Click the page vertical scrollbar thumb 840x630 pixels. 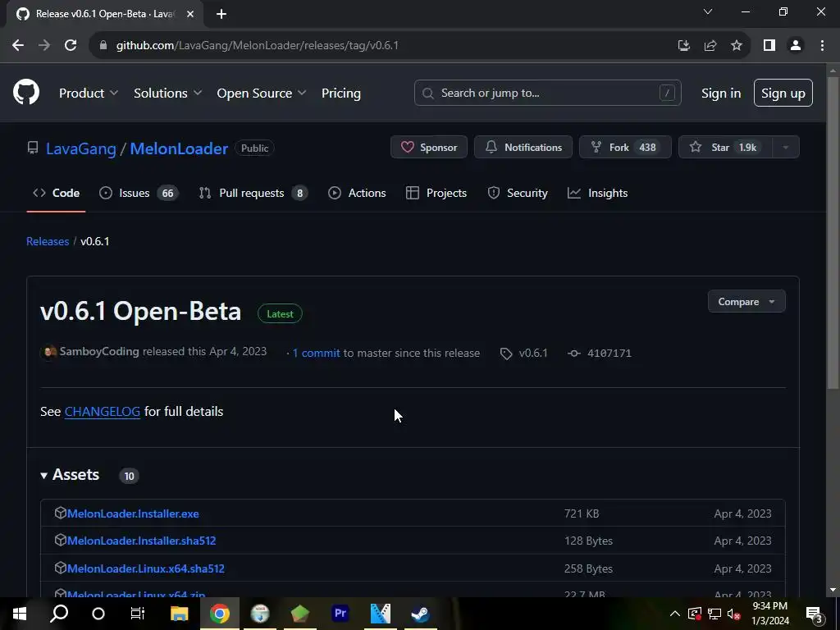coord(833,233)
